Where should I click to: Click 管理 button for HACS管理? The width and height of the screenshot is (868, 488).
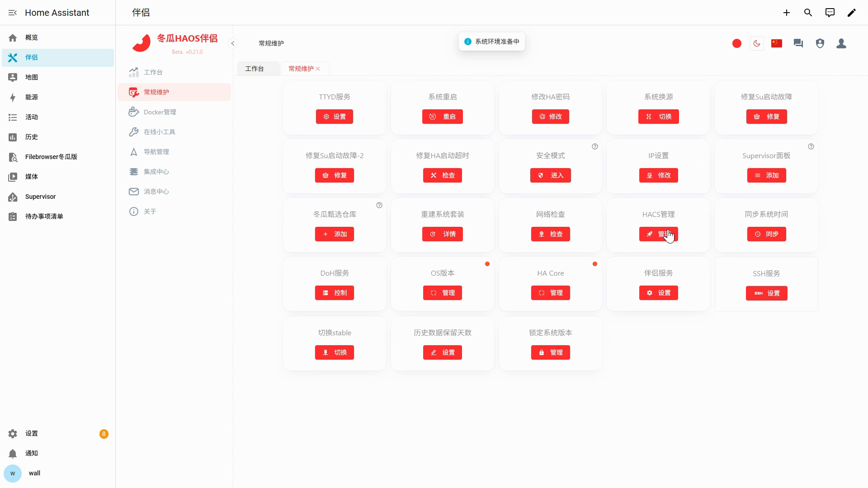coord(659,234)
